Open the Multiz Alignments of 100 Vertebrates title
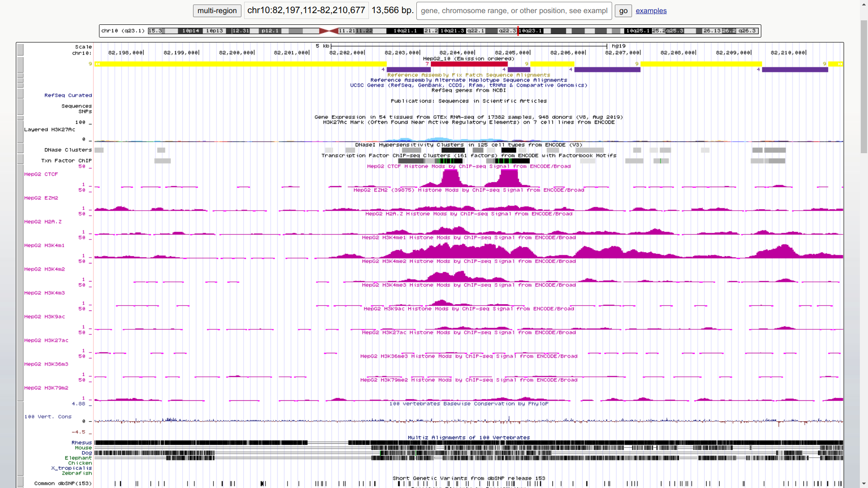This screenshot has height=488, width=868. point(469,437)
